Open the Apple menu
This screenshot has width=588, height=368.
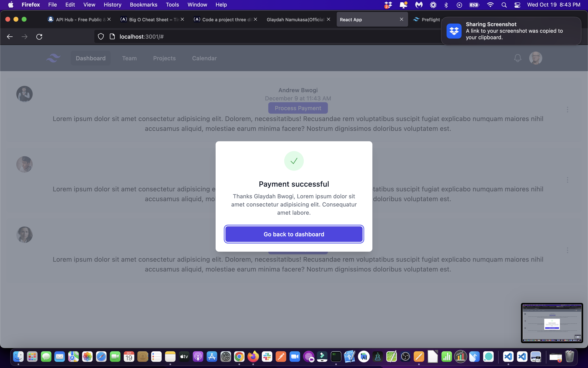(11, 5)
